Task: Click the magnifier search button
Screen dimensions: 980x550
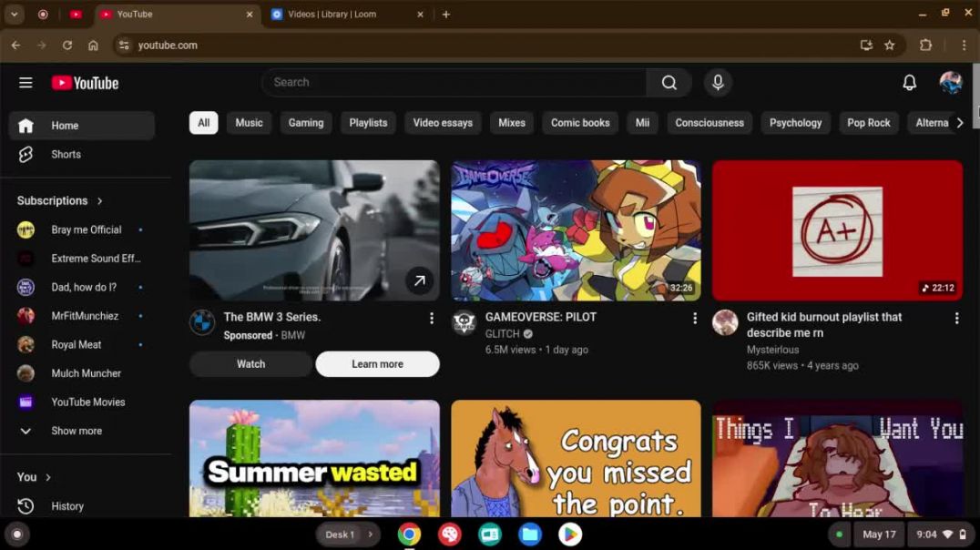Action: tap(669, 83)
